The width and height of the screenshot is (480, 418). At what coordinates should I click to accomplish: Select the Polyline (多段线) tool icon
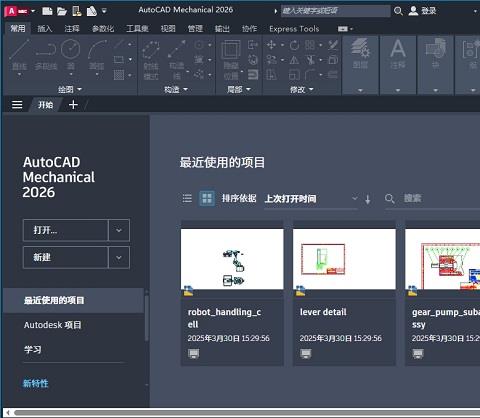[46, 49]
